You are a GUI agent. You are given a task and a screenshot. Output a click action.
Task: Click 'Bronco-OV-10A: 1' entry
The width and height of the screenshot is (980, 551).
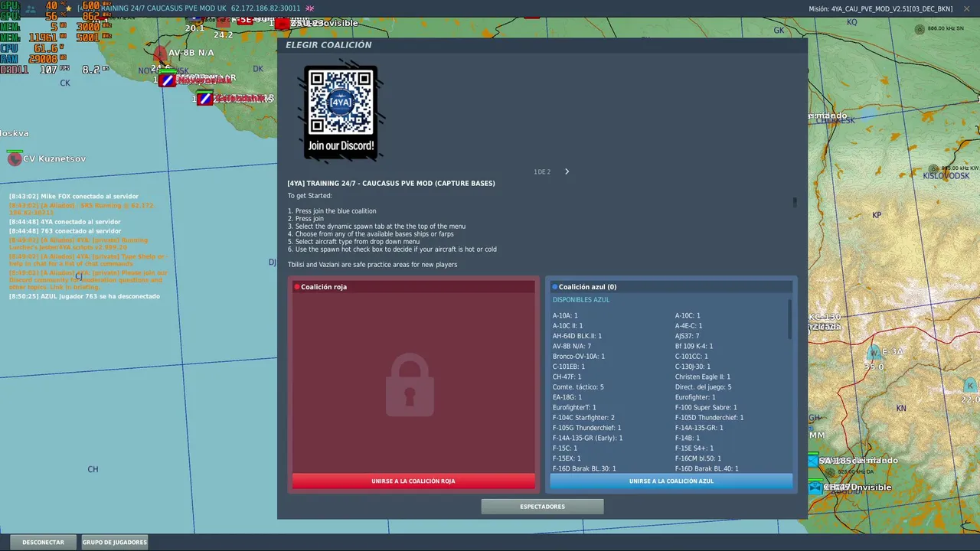(x=579, y=357)
